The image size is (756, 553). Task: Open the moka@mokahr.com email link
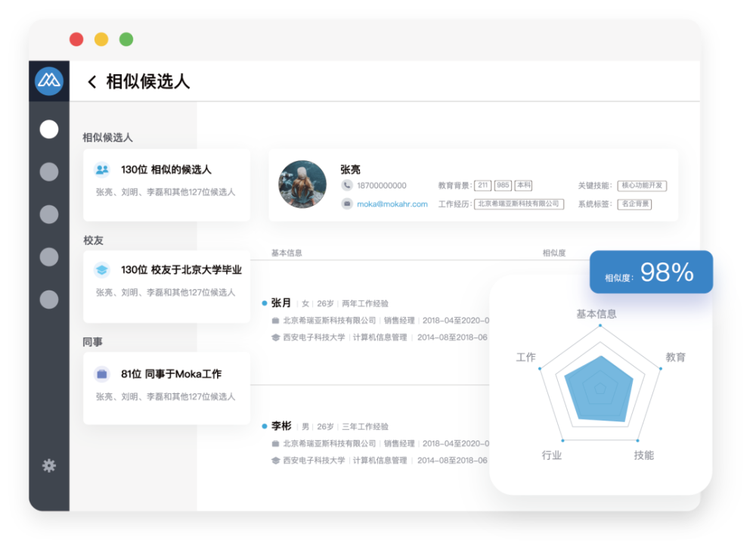392,204
